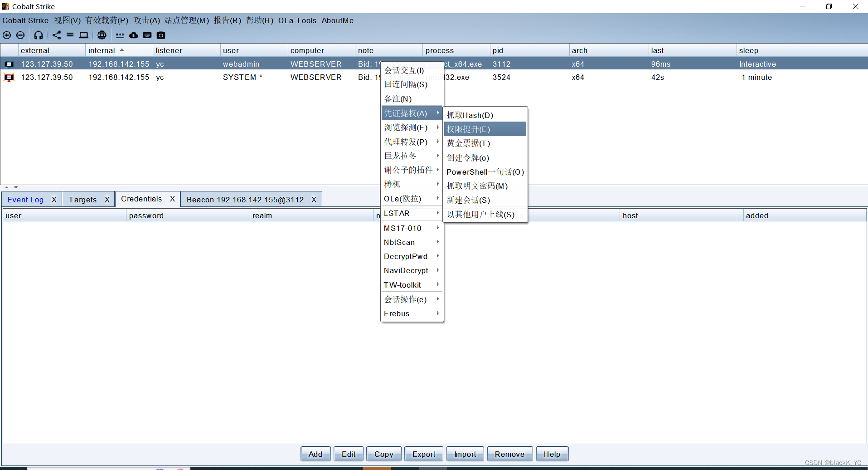868x470 pixels.
Task: Open downloaded files cloud icon
Action: tap(134, 35)
